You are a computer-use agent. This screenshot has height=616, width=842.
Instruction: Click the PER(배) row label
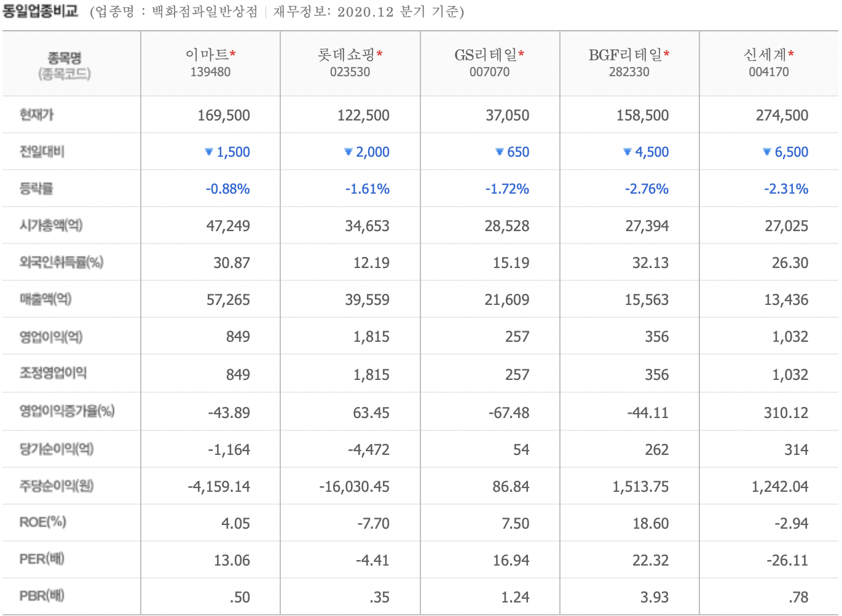pos(42,559)
